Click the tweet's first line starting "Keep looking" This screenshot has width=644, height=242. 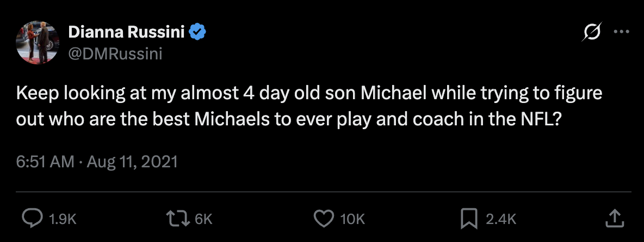(x=309, y=93)
